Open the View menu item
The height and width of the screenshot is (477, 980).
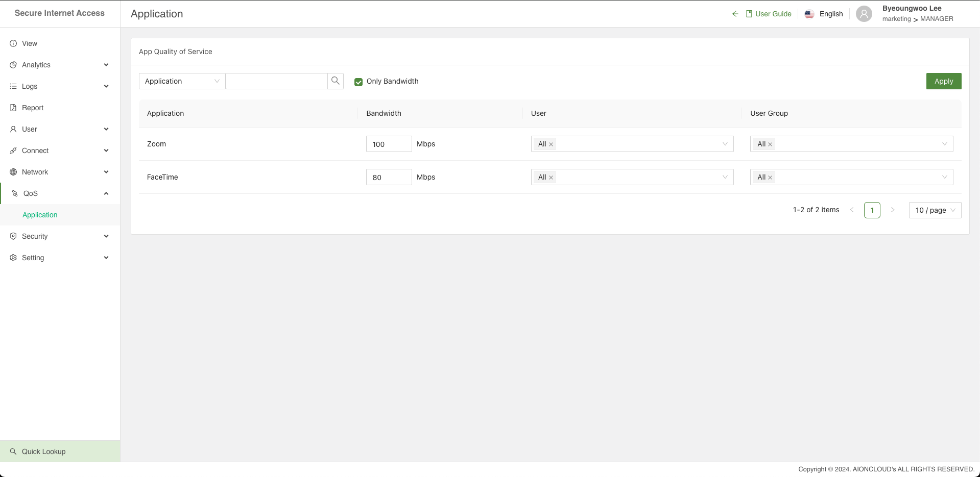[x=60, y=43]
